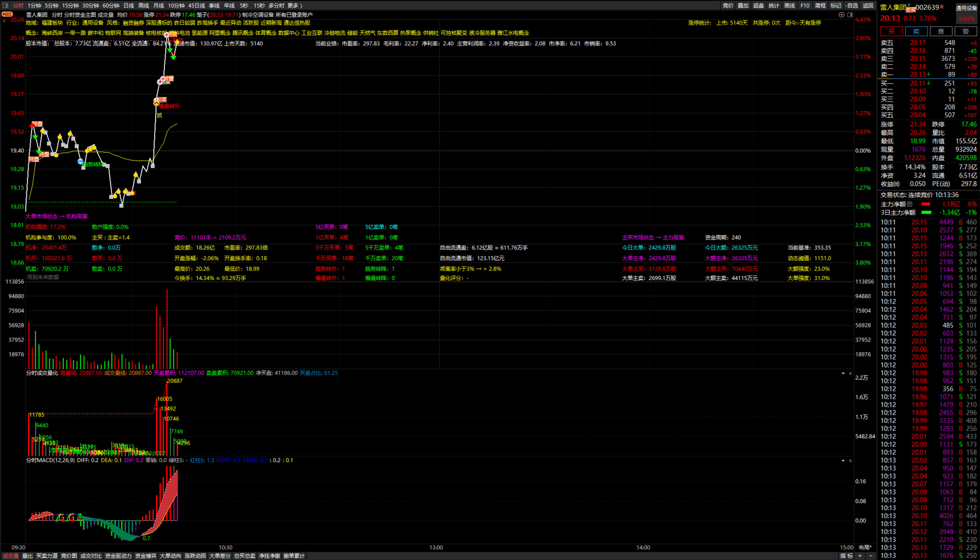
Task: Toggle the -自选 watchlist button
Action: tap(852, 5)
